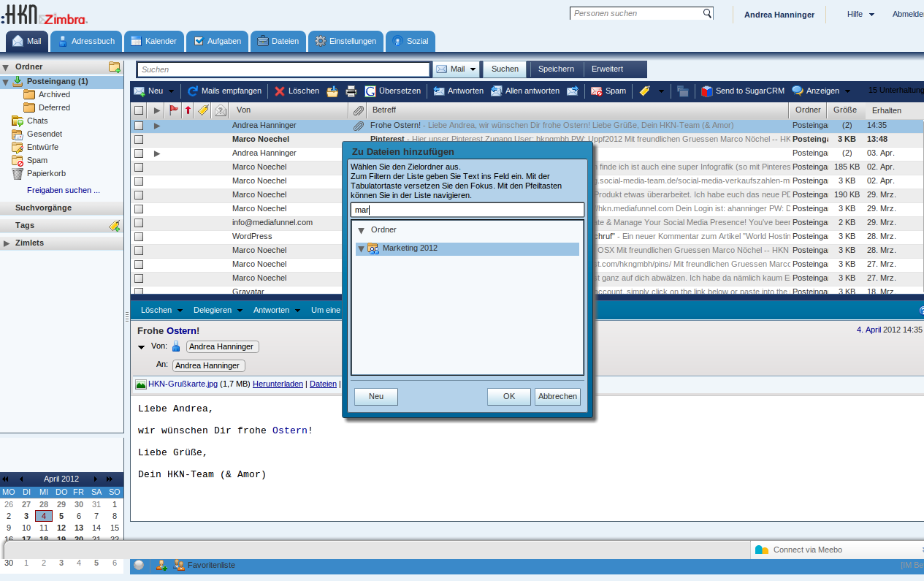Click the magnifier icon in Personen suchen
Image resolution: width=924 pixels, height=581 pixels.
click(x=707, y=13)
